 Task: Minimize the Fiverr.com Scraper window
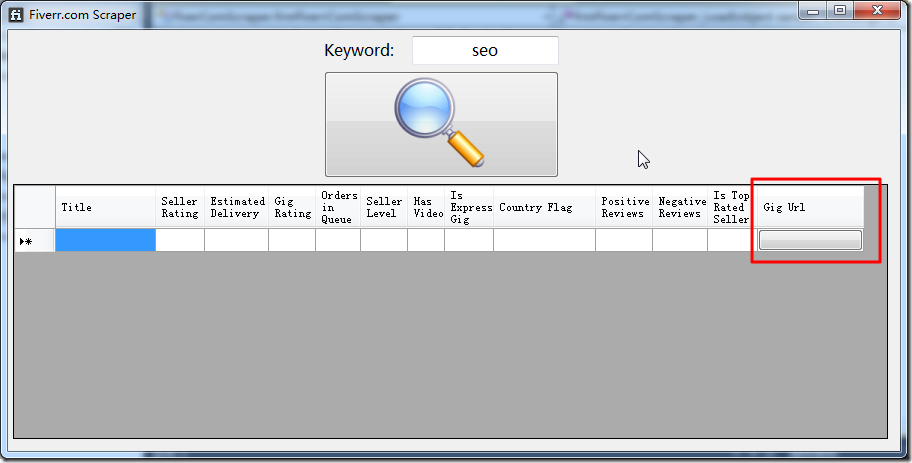813,10
